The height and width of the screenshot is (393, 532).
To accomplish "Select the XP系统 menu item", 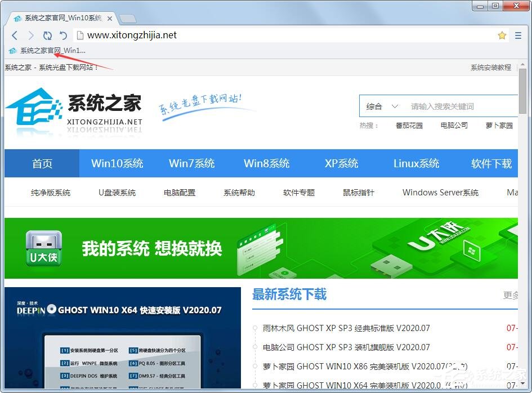I will coord(341,163).
